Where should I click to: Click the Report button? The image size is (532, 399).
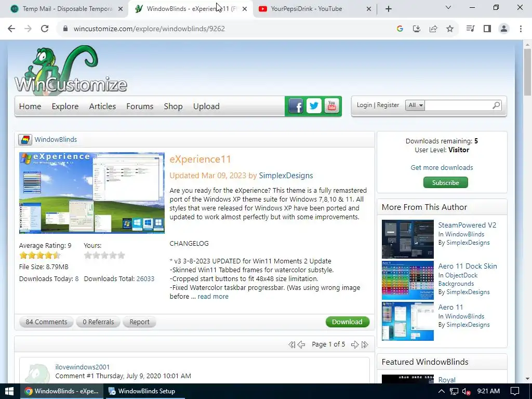[x=139, y=322]
